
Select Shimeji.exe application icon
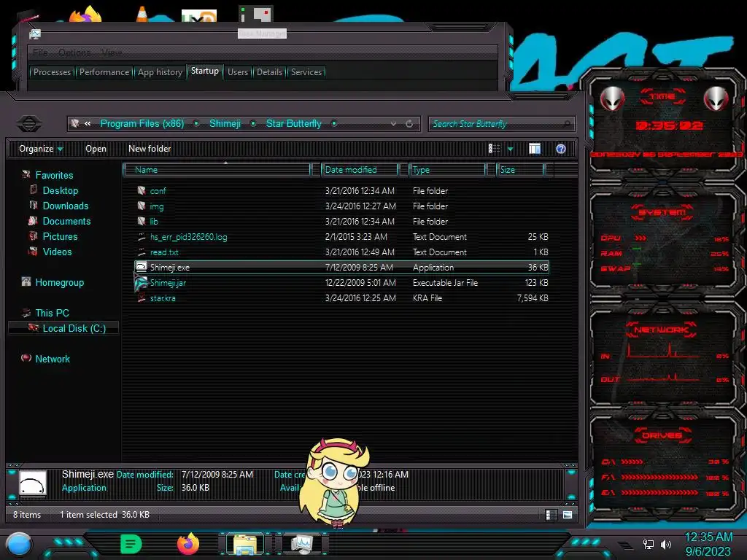coord(142,267)
